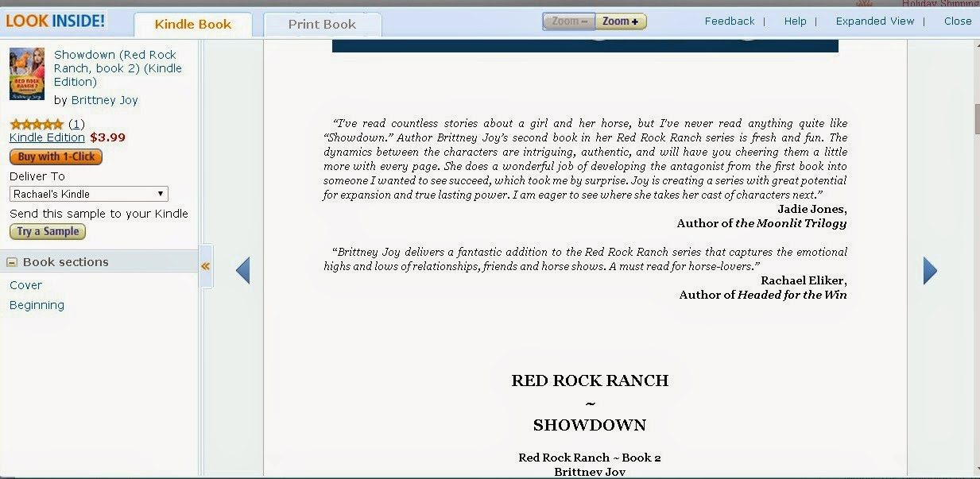980x479 pixels.
Task: Click the 'RED ROCK RANCH' heading
Action: tap(590, 380)
